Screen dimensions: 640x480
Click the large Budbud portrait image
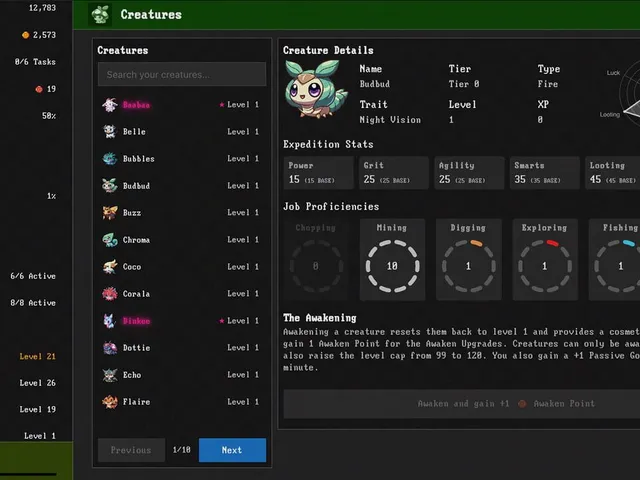(316, 89)
